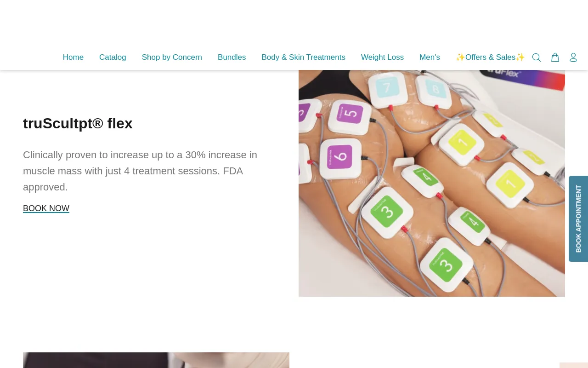Click the truSculpt® flex heading
The height and width of the screenshot is (368, 588).
click(78, 123)
